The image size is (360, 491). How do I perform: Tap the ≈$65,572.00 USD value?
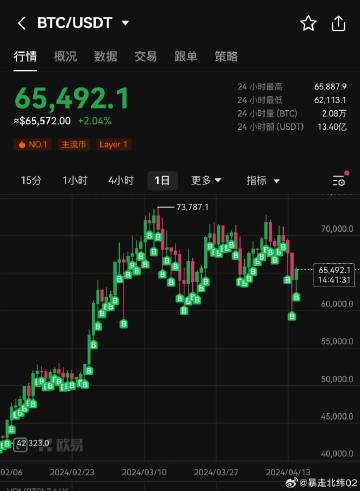tap(42, 121)
